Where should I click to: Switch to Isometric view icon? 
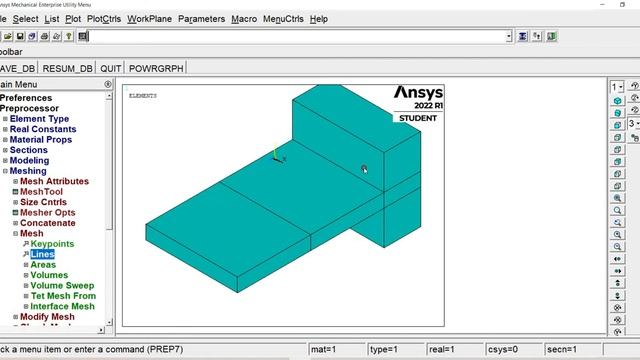point(617,100)
